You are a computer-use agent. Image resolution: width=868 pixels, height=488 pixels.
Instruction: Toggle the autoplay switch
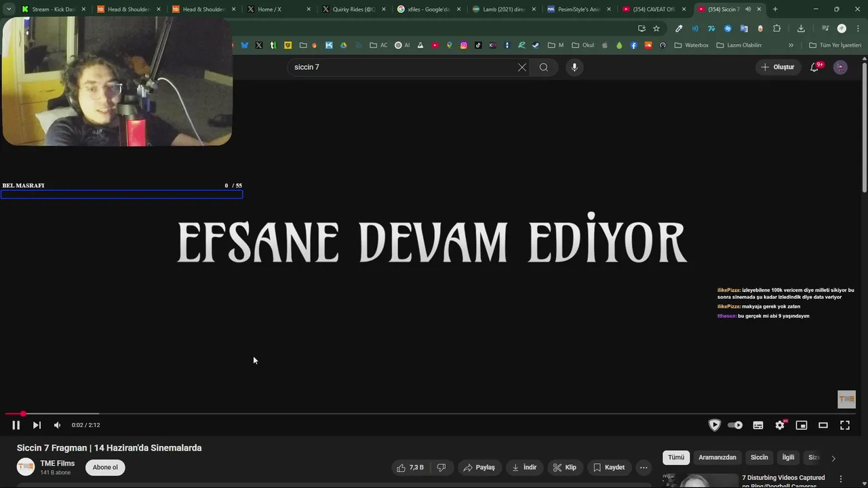click(x=735, y=425)
